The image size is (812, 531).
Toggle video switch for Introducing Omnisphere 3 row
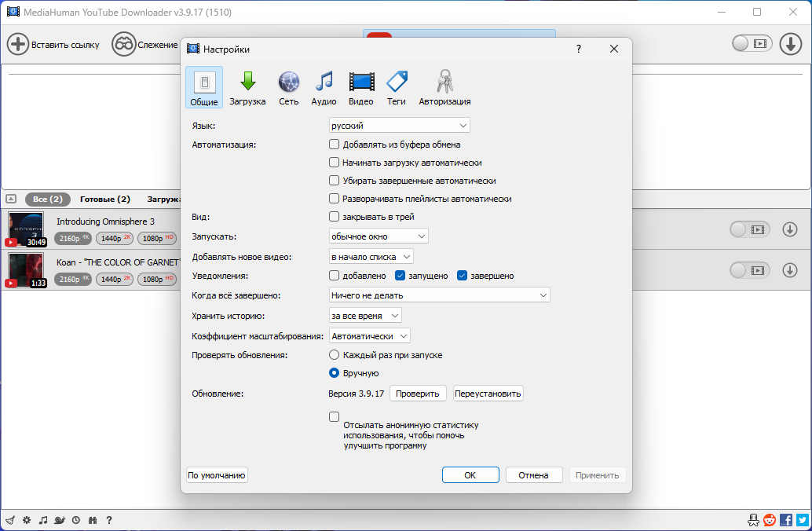click(750, 229)
